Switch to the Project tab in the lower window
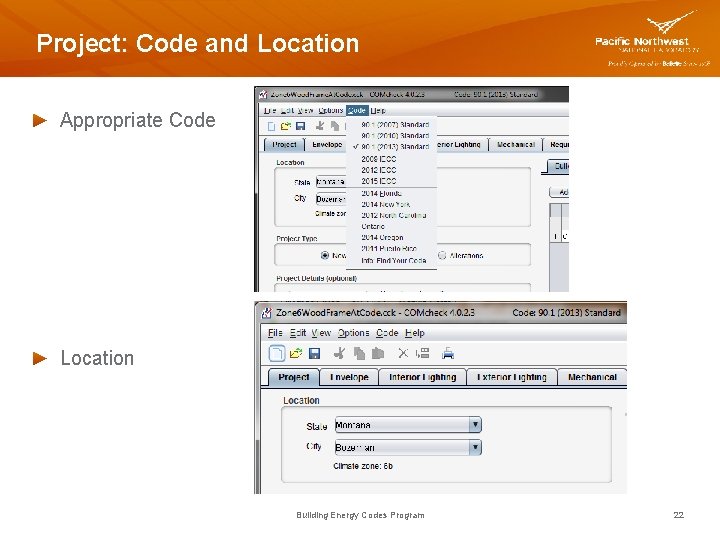 (x=294, y=377)
